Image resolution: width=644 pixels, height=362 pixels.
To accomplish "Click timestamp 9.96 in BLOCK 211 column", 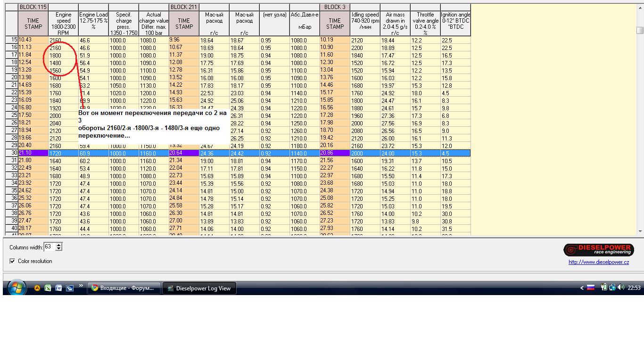I will pyautogui.click(x=184, y=40).
